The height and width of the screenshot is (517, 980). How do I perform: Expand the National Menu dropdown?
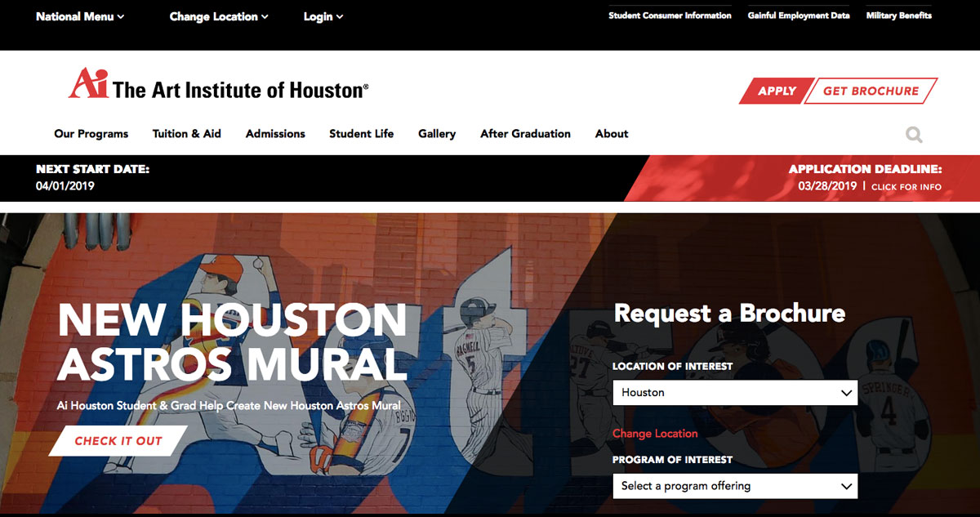click(80, 16)
